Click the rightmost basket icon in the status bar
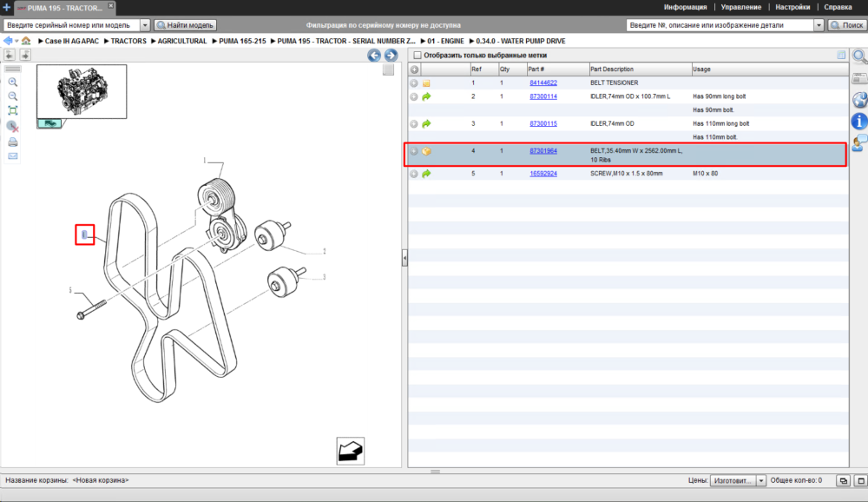Image resolution: width=868 pixels, height=502 pixels. pos(861,481)
